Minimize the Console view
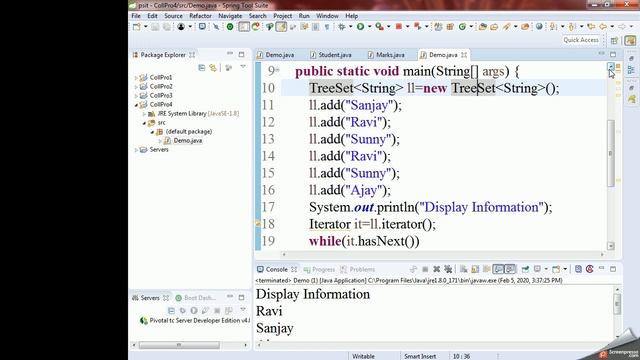640x360 pixels. tap(602, 269)
